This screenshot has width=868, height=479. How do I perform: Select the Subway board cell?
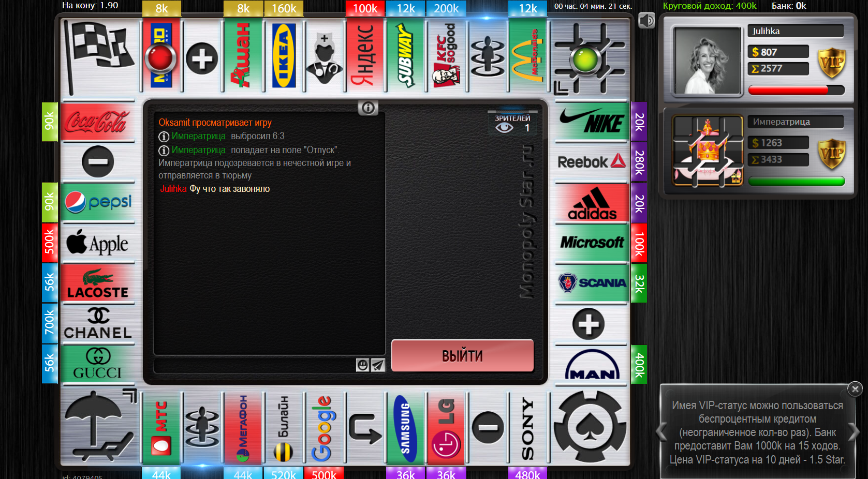click(405, 56)
